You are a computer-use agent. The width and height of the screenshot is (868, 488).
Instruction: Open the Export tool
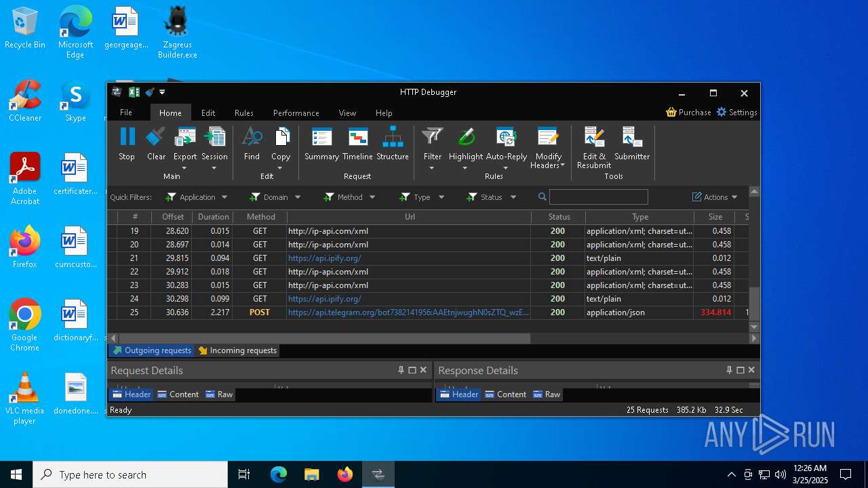[184, 144]
